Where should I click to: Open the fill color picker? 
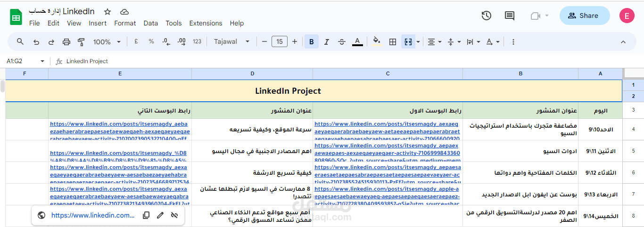[x=376, y=42]
